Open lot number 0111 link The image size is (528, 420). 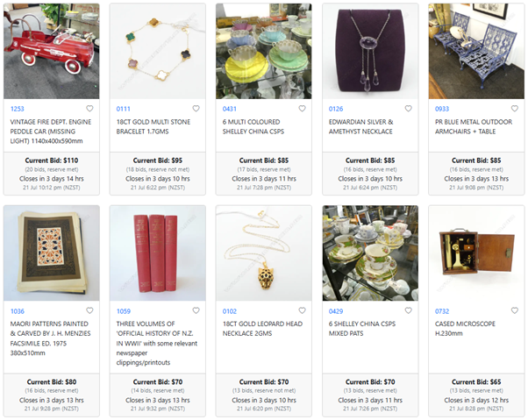(124, 109)
